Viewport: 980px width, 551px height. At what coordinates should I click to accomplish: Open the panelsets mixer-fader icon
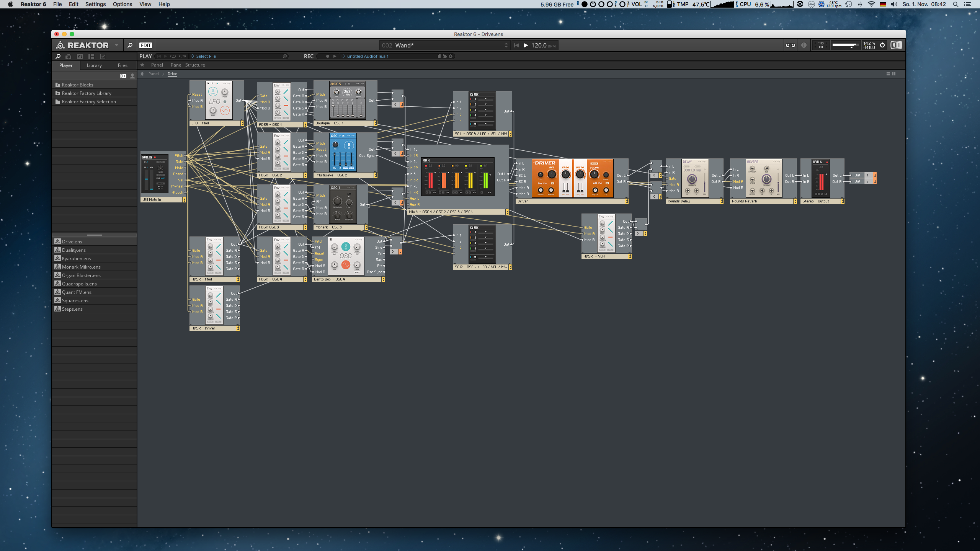(80, 56)
